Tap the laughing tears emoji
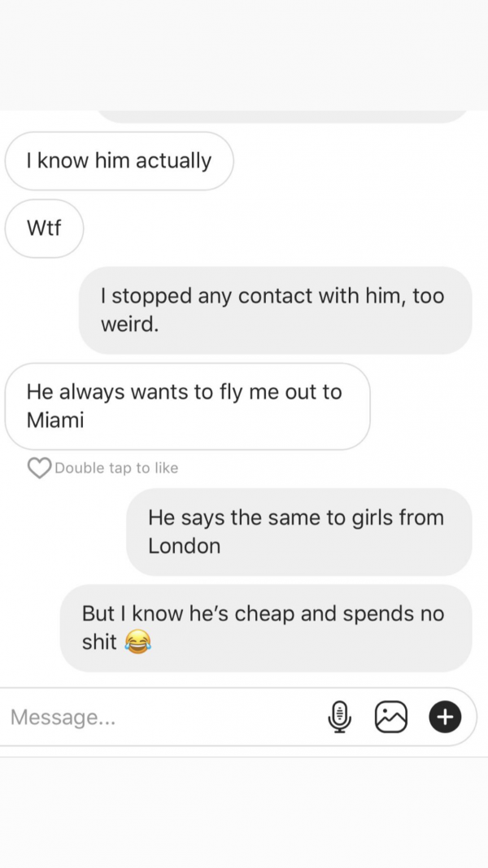Image resolution: width=488 pixels, height=868 pixels. tap(137, 642)
